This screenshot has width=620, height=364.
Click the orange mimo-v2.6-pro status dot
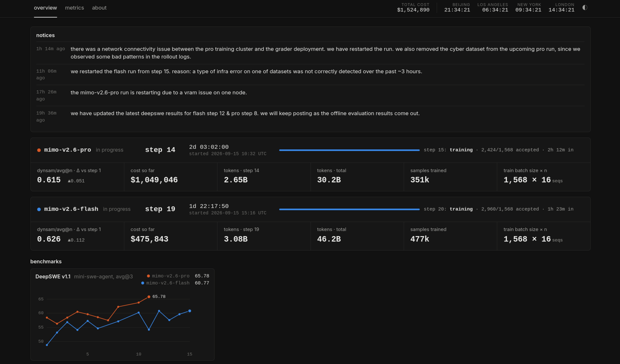pos(39,150)
